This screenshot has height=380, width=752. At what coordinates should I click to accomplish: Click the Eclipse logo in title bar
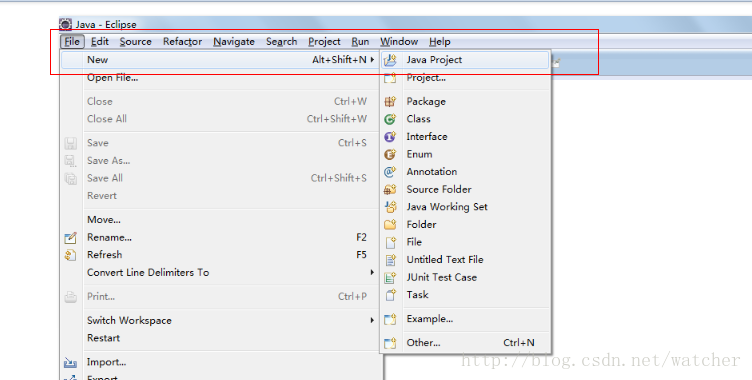coord(66,24)
